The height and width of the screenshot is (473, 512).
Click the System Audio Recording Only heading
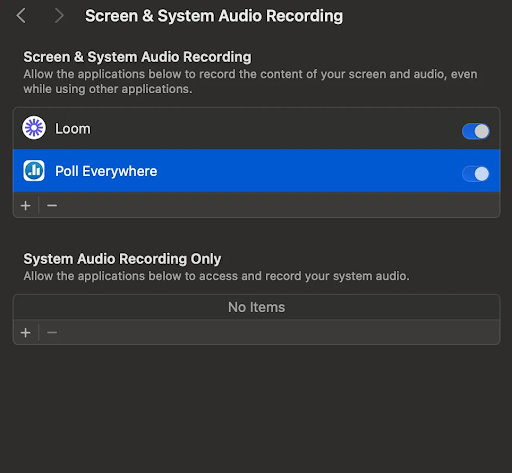tap(122, 259)
